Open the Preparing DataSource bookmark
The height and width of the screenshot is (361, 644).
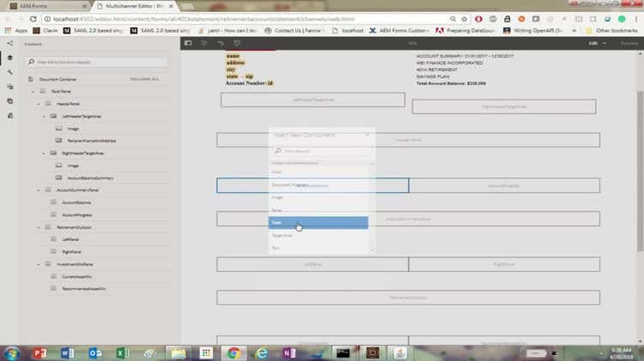[x=465, y=30]
